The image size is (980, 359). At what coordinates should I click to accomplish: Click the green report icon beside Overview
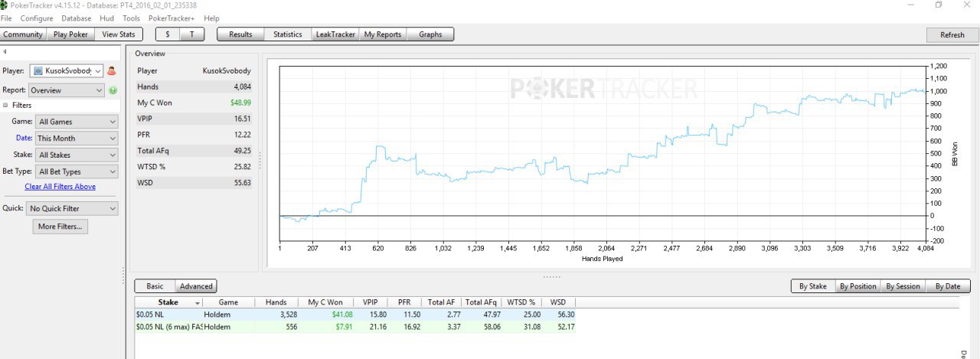click(x=112, y=90)
